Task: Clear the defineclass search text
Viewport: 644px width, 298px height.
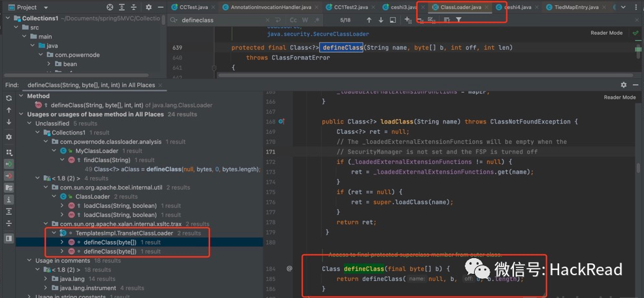Action: click(x=268, y=20)
